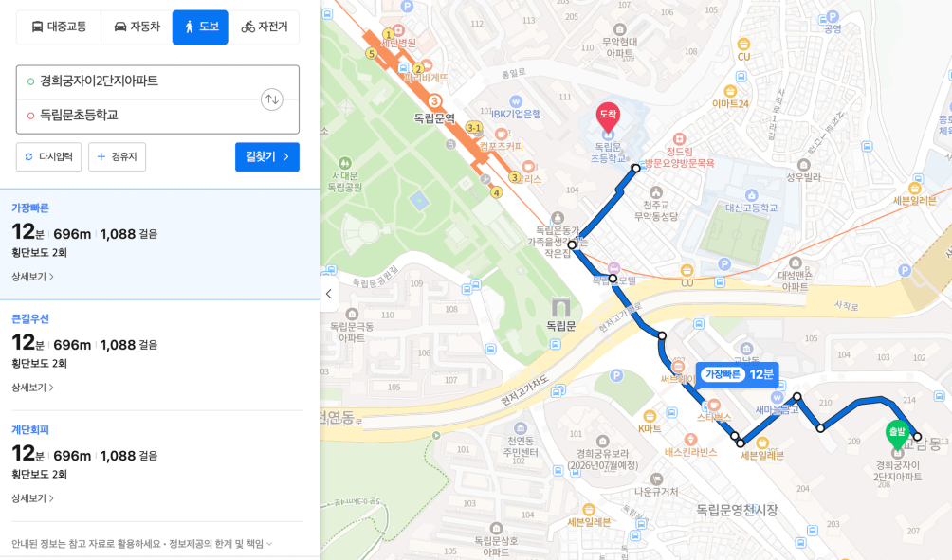Click the 다시입력 reset button
952x560 pixels.
click(x=48, y=156)
